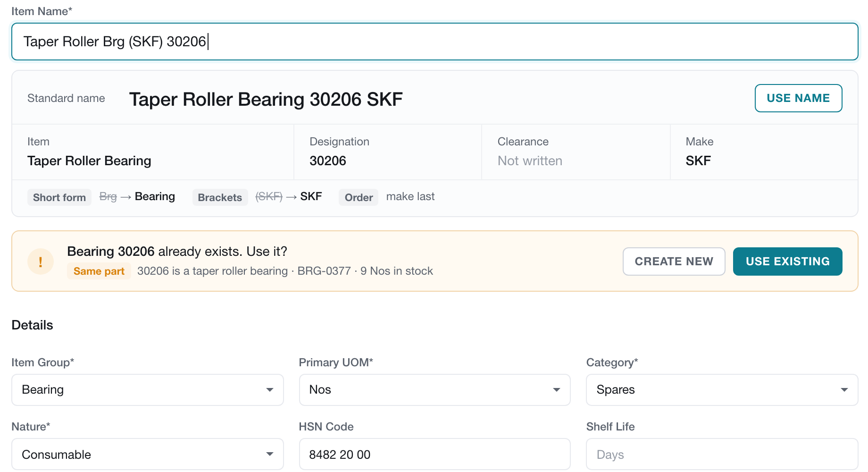
Task: Click the text 'make last'
Action: [x=410, y=196]
